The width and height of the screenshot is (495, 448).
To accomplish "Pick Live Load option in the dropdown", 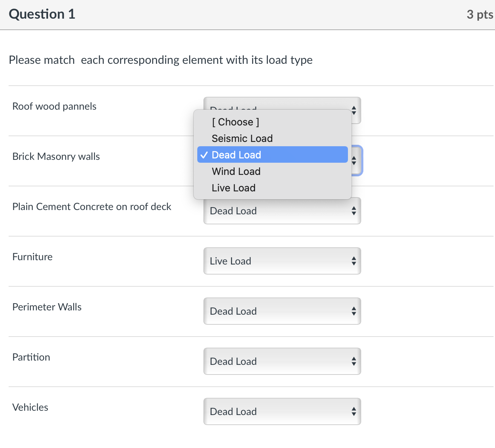I will point(234,188).
